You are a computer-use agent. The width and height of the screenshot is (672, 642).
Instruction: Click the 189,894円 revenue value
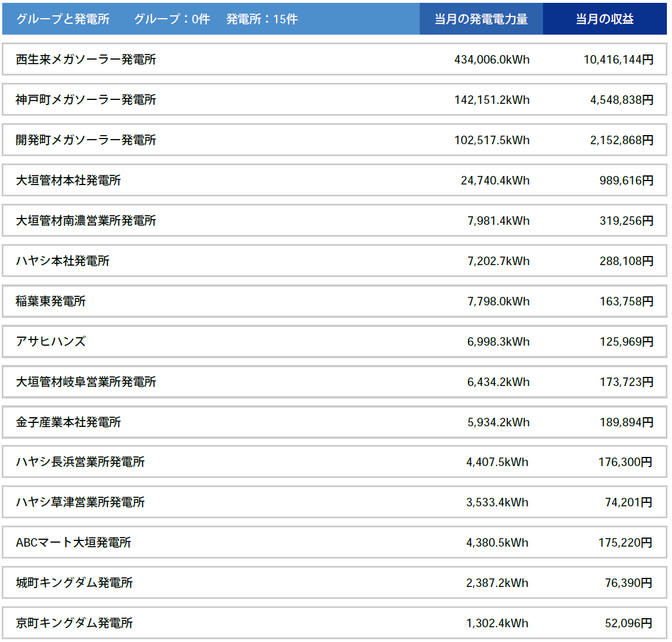click(627, 422)
